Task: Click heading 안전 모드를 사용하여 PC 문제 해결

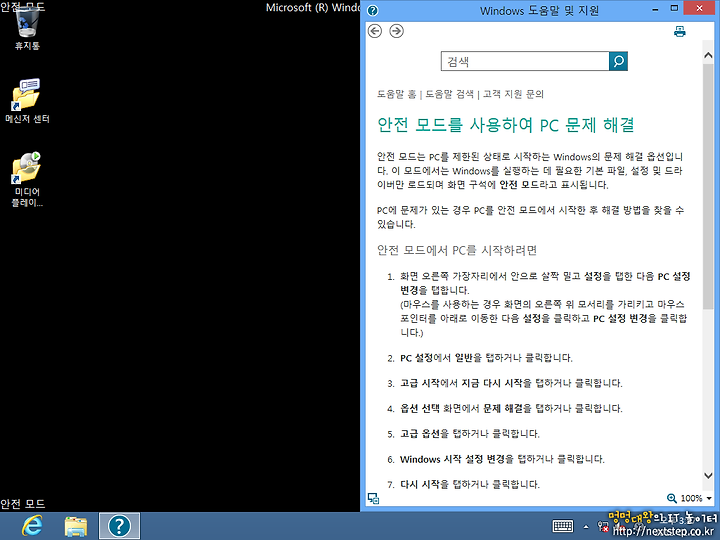Action: coord(506,125)
